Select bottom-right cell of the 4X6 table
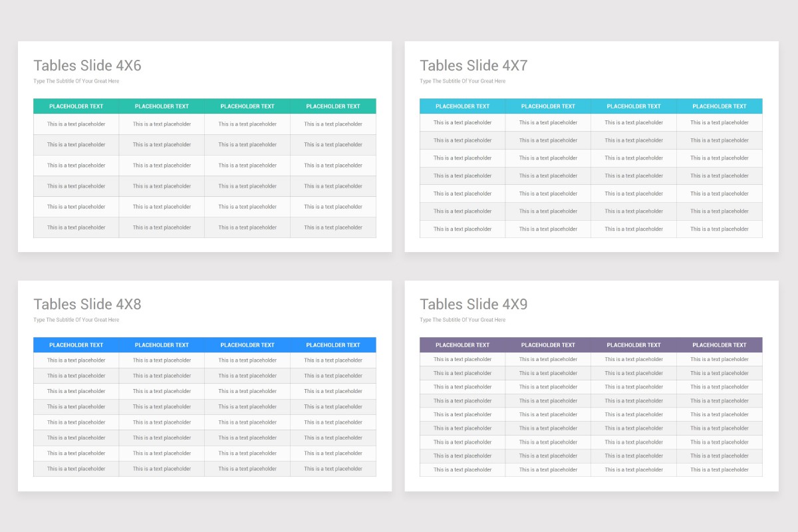Screen dimensions: 798x532 click(x=333, y=227)
